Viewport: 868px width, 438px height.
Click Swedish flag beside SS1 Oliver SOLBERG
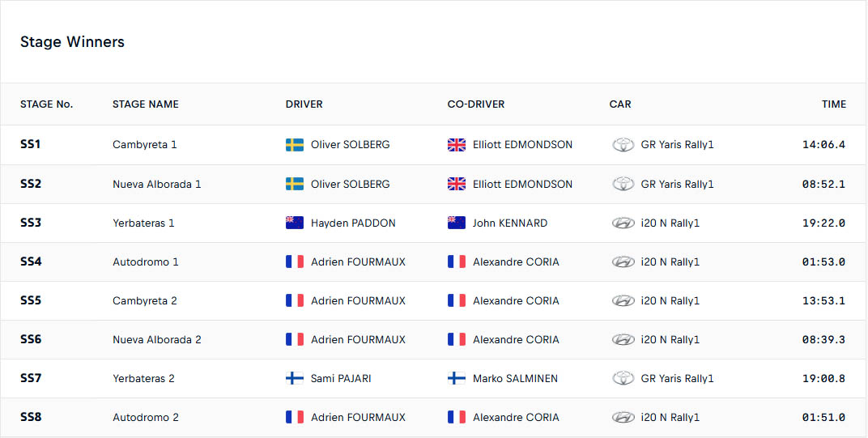[x=295, y=145]
